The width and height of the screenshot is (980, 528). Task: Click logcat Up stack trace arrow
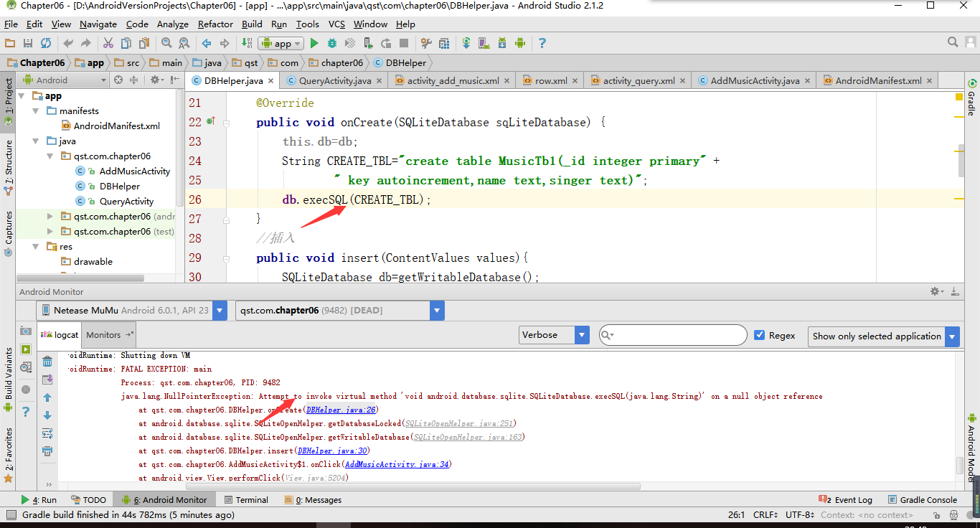coord(47,397)
